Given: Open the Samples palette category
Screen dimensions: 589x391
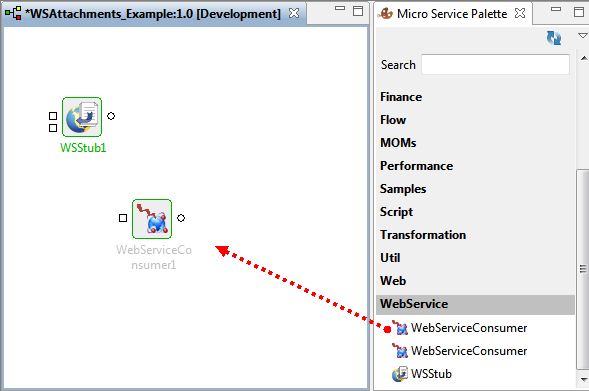Looking at the screenshot, I should point(403,189).
